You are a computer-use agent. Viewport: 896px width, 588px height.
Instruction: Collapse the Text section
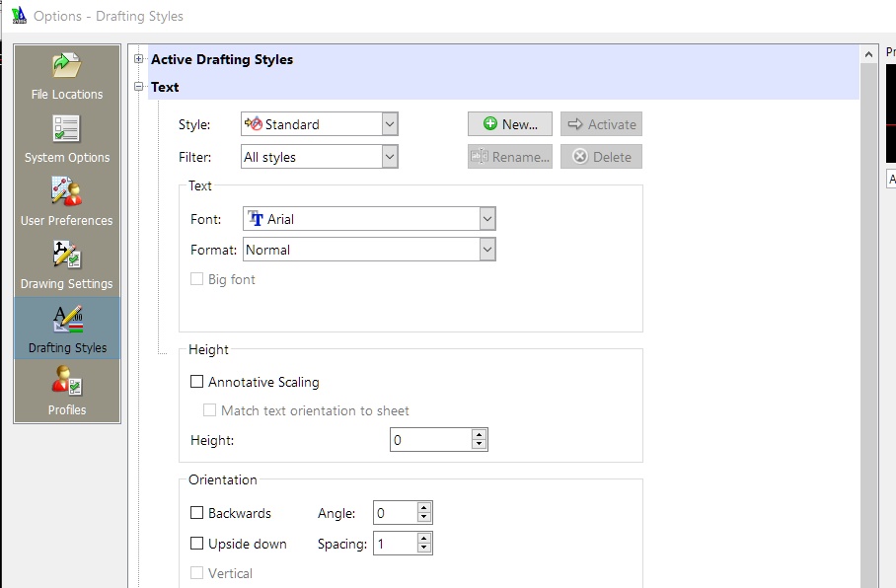coord(138,87)
